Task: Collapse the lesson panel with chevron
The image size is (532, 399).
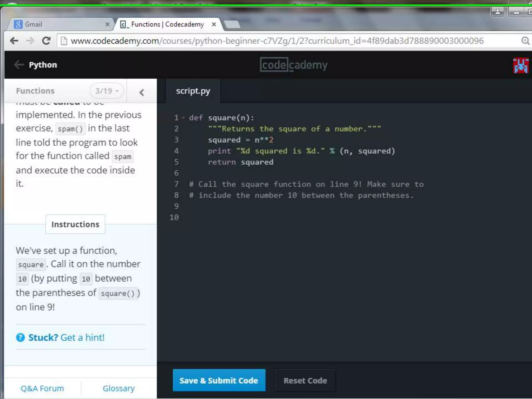Action: [142, 92]
